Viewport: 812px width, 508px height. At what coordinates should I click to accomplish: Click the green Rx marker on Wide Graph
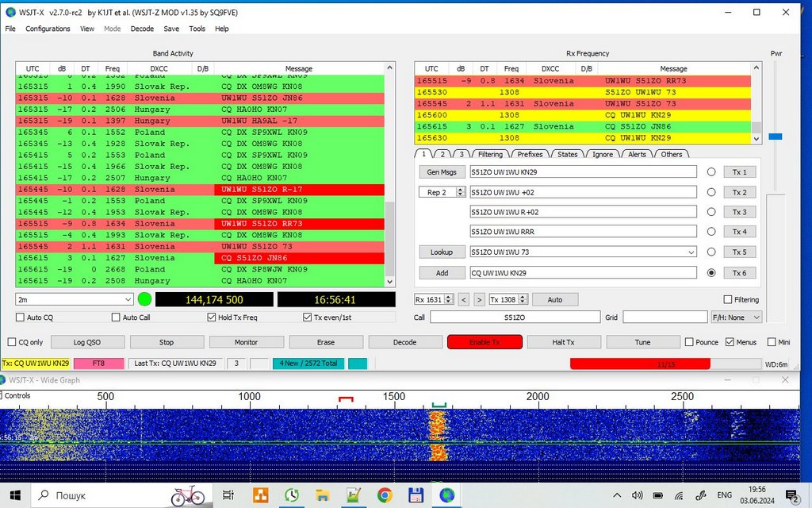tap(439, 404)
